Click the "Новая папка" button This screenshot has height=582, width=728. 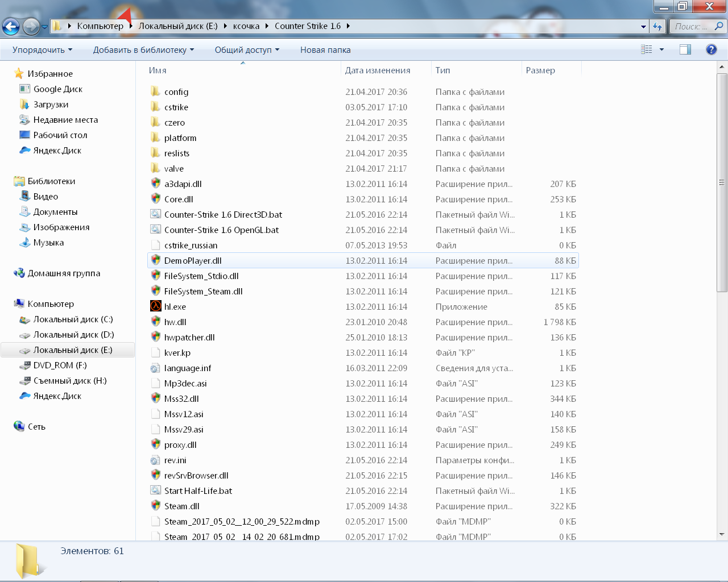click(325, 50)
